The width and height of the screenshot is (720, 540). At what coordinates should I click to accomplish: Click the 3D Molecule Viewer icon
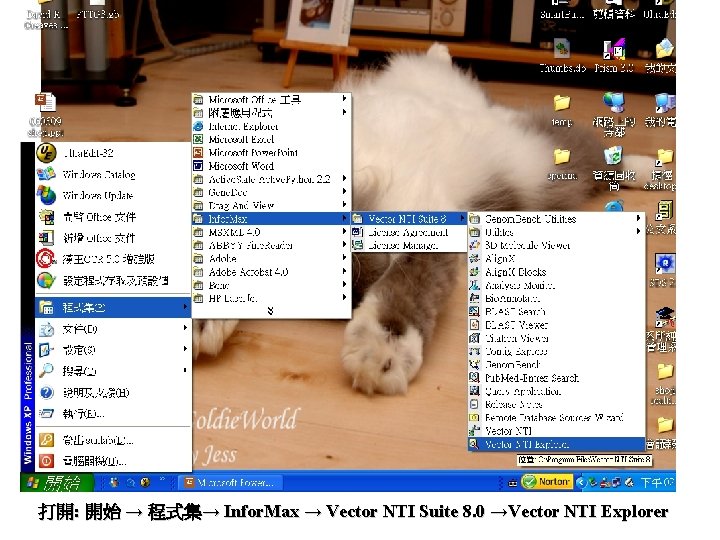[474, 245]
